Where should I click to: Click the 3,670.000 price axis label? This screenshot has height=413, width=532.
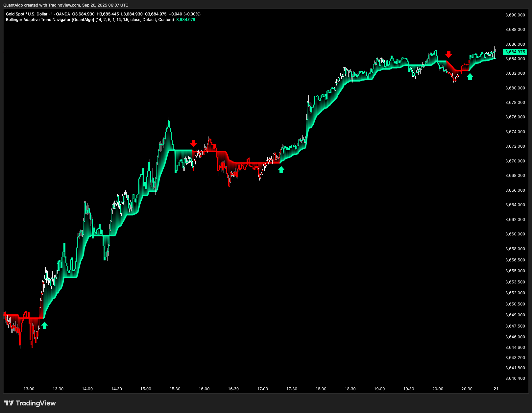515,161
